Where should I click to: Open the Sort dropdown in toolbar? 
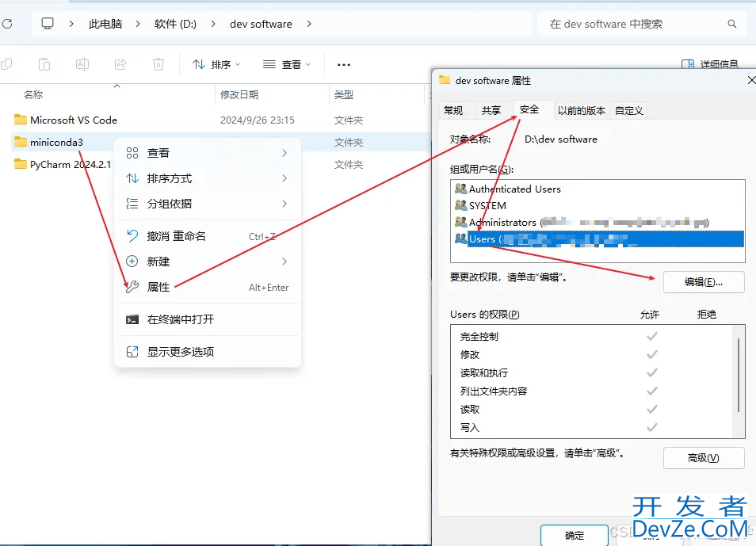[x=216, y=64]
